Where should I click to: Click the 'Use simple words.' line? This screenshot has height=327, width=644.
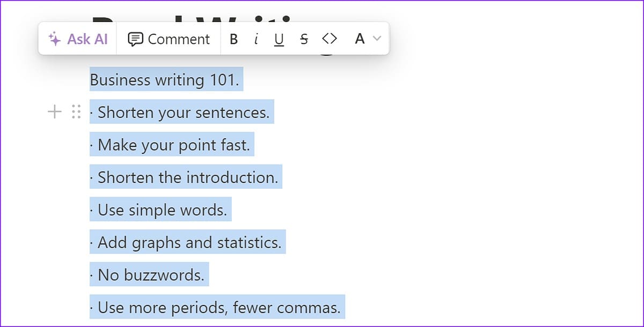160,210
